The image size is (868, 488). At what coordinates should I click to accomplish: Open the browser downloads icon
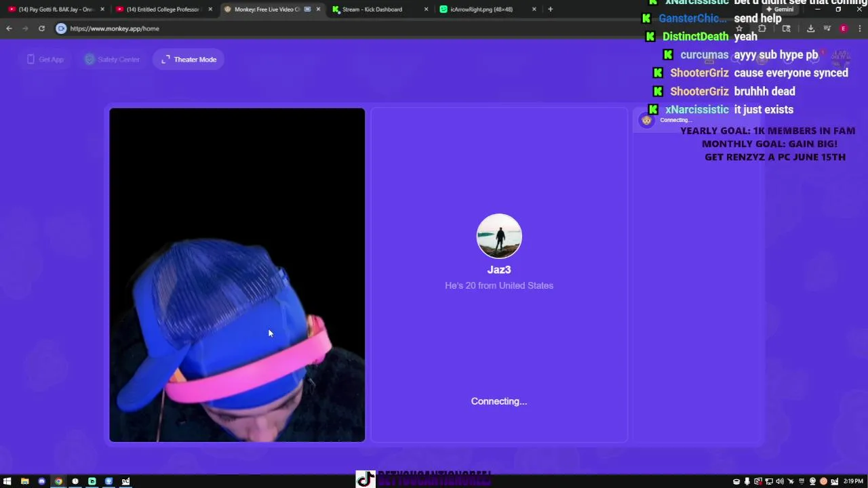click(x=810, y=28)
